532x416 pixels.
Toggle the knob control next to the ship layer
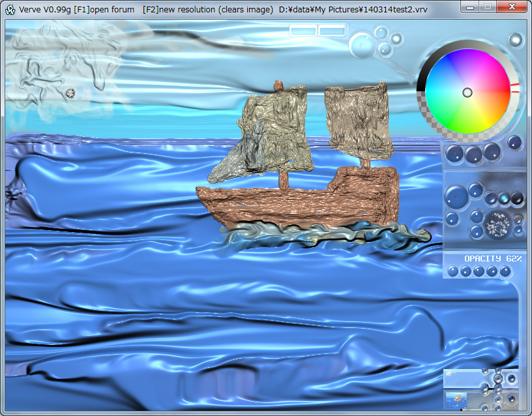(x=511, y=399)
